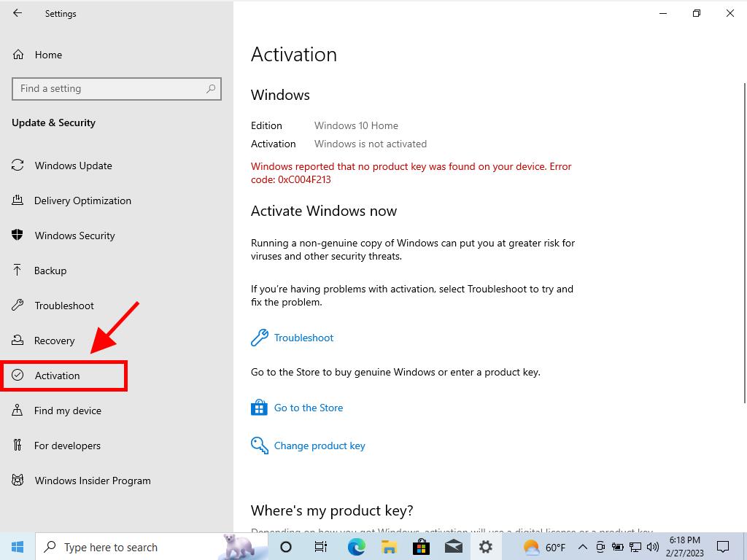The width and height of the screenshot is (747, 560).
Task: Select Delivery Optimization in sidebar
Action: coord(82,201)
